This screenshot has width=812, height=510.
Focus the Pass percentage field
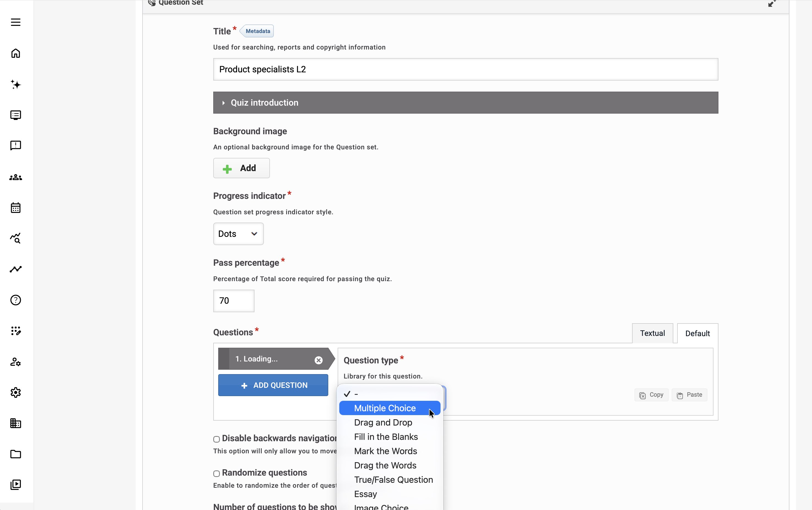point(234,301)
